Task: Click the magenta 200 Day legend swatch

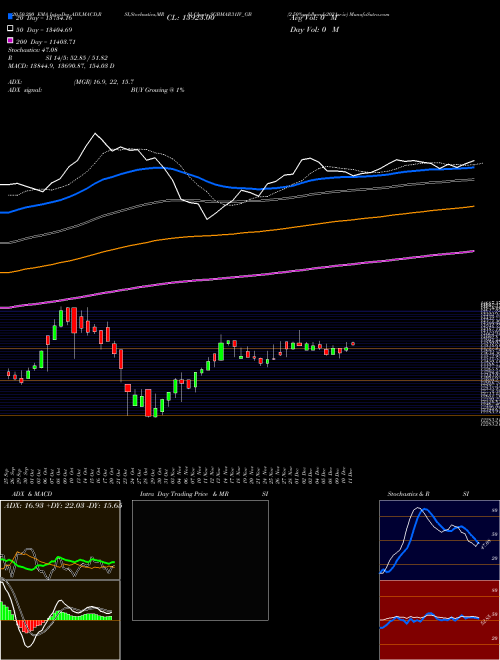Action: point(10,41)
